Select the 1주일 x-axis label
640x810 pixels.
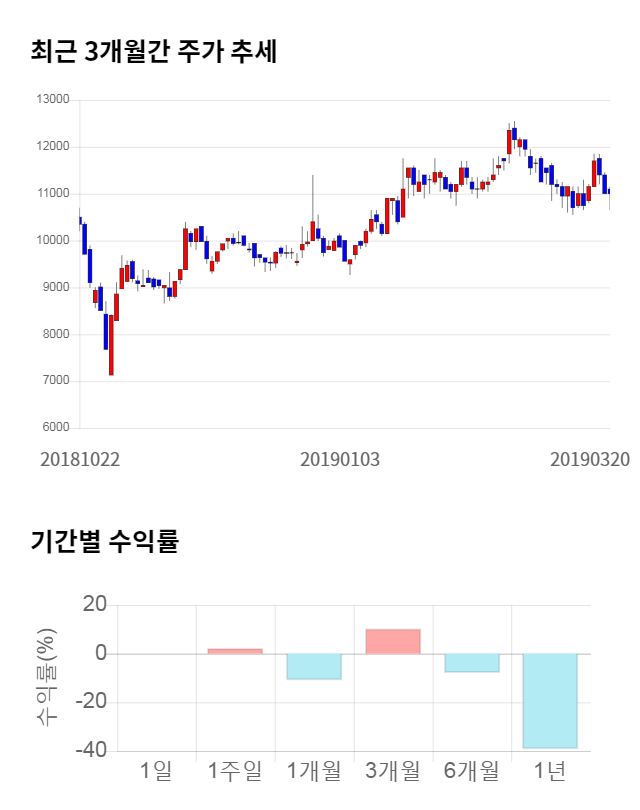[235, 770]
